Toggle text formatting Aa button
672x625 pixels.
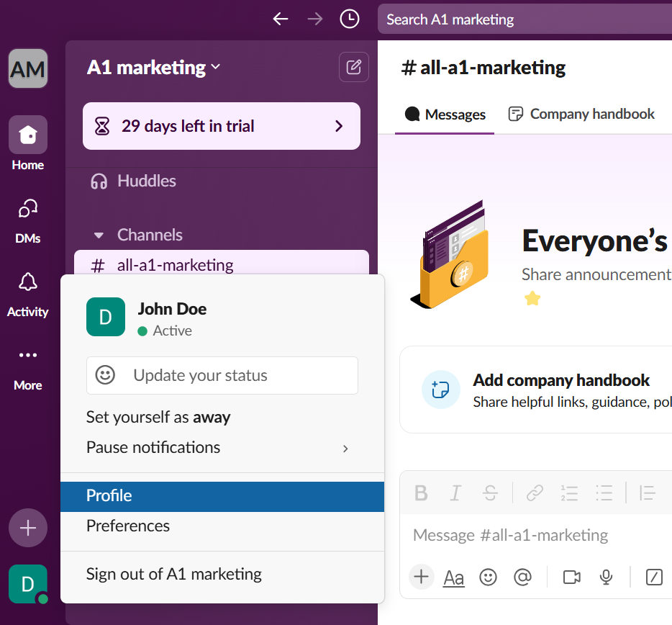click(x=454, y=577)
